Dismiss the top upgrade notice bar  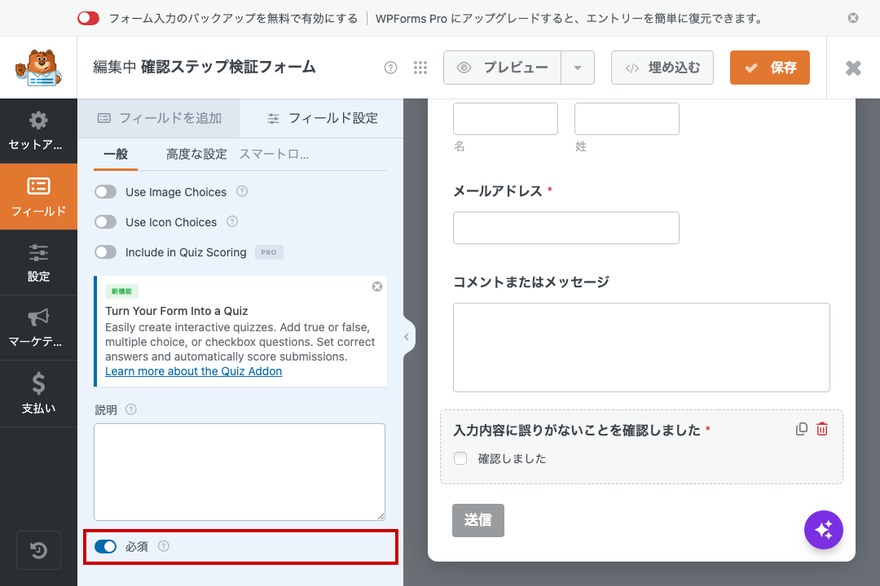pyautogui.click(x=852, y=18)
